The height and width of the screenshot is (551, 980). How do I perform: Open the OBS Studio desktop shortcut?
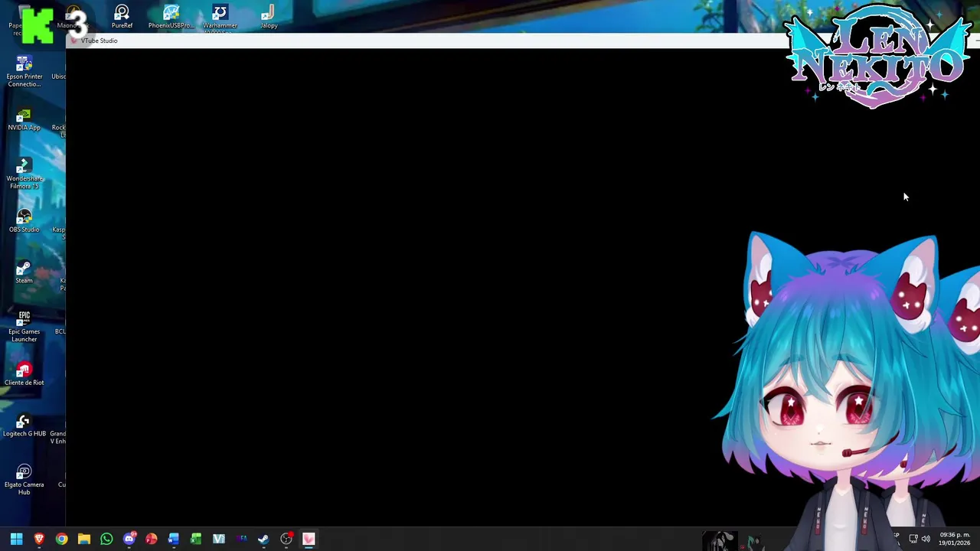point(24,221)
